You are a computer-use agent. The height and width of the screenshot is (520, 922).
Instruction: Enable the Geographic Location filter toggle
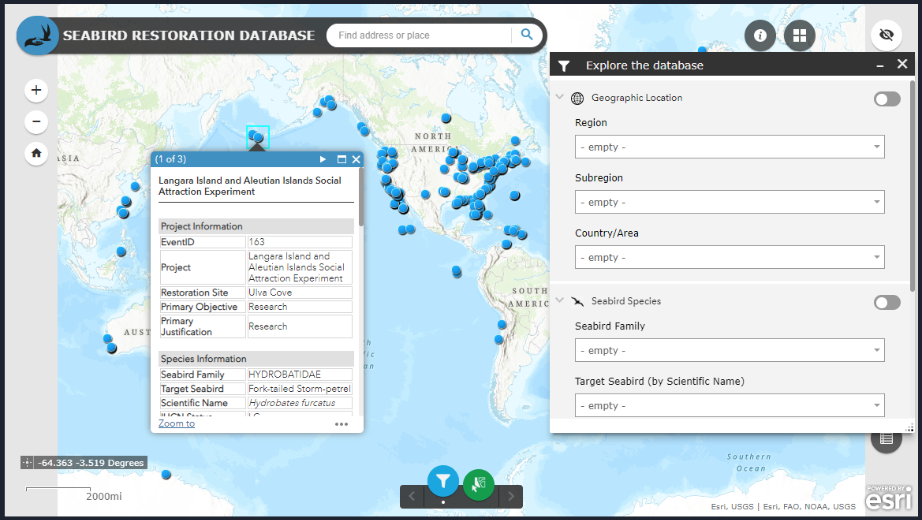pyautogui.click(x=886, y=99)
